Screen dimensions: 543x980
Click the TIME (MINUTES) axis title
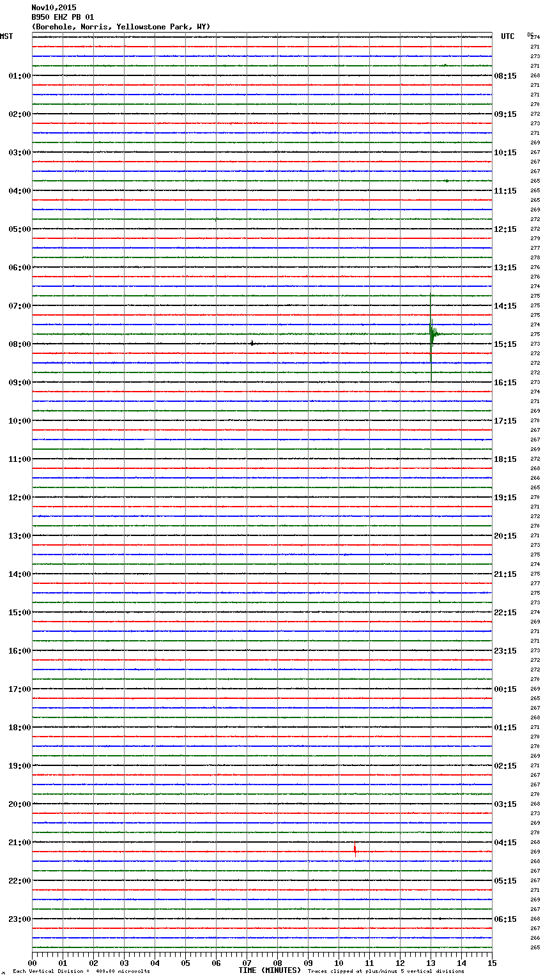coord(270,970)
